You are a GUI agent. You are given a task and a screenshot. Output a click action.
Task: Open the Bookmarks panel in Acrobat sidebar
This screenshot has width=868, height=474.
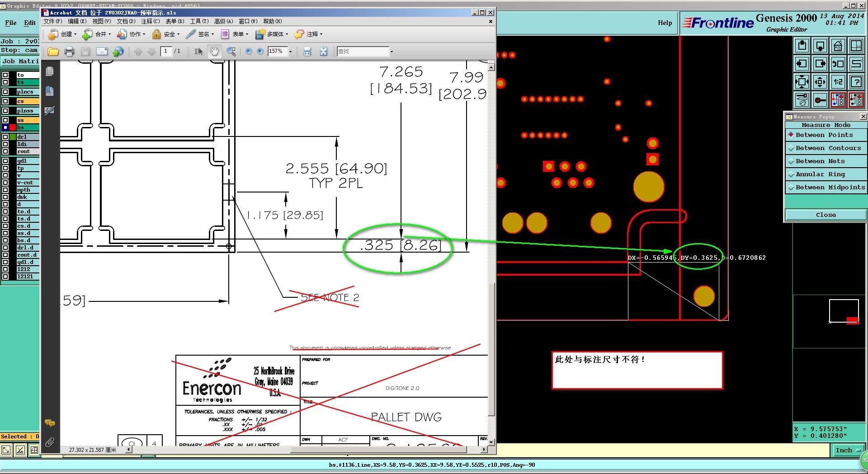click(x=50, y=91)
